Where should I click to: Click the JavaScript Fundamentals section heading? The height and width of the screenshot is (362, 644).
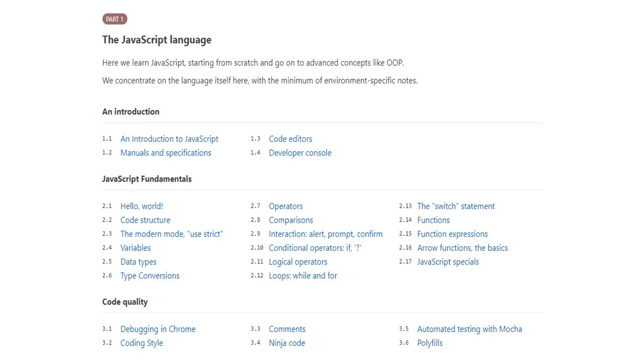(x=147, y=179)
